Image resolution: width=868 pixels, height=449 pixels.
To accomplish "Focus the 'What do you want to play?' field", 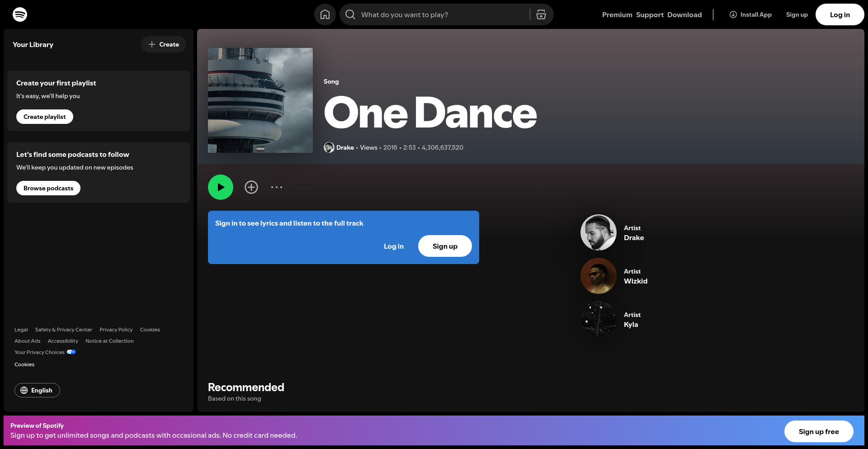I will pos(443,14).
